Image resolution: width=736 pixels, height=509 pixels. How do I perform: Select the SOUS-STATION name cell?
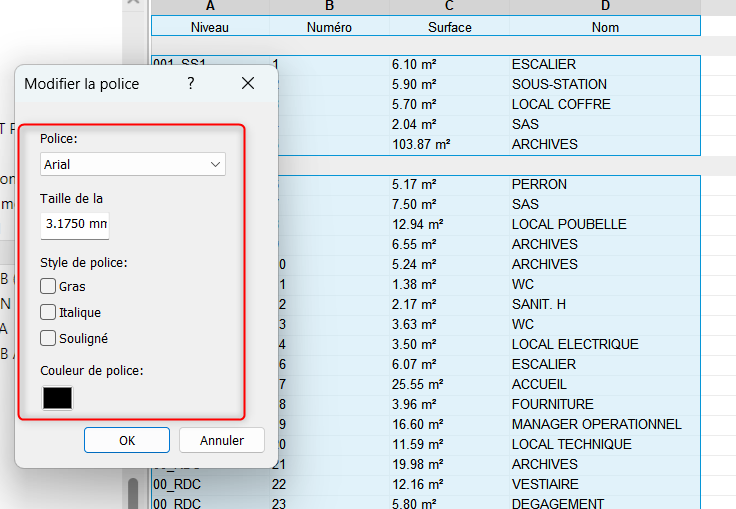559,84
